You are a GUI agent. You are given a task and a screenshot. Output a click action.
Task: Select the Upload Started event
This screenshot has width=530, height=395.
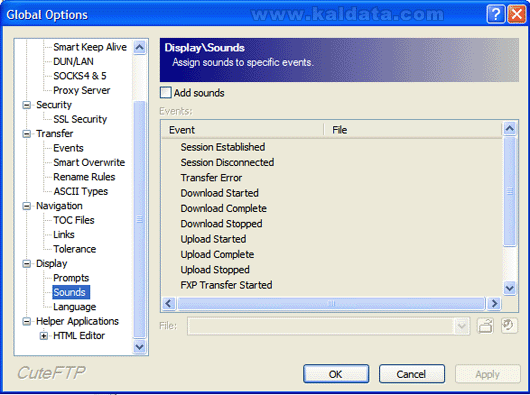(x=213, y=239)
